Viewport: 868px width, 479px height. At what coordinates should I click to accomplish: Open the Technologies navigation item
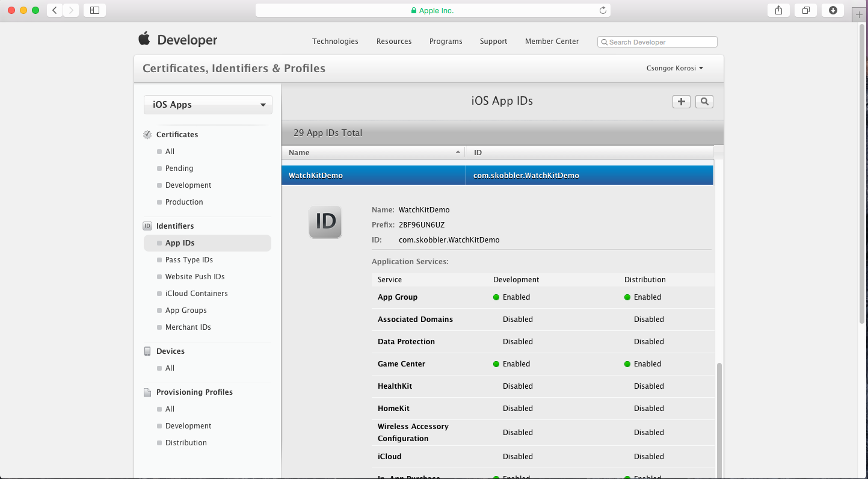point(335,42)
